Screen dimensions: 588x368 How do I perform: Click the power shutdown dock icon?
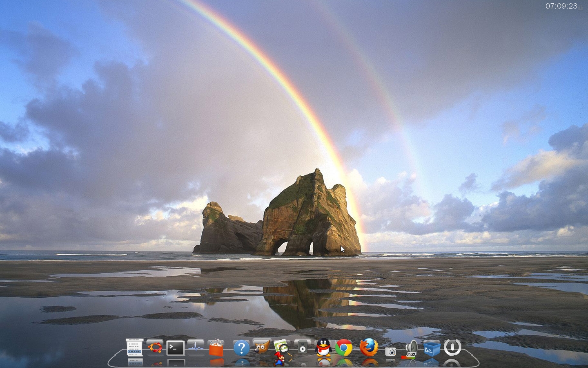(452, 347)
